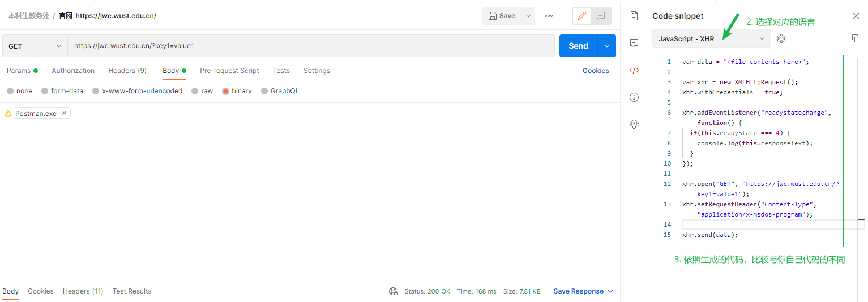This screenshot has width=868, height=302.
Task: Open the Cookies link
Action: pyautogui.click(x=596, y=71)
